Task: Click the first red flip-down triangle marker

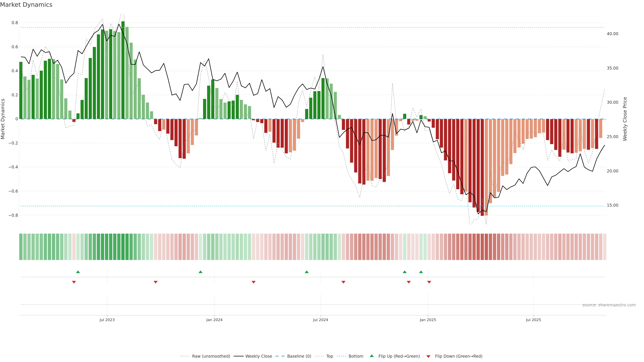Action: coord(74,282)
